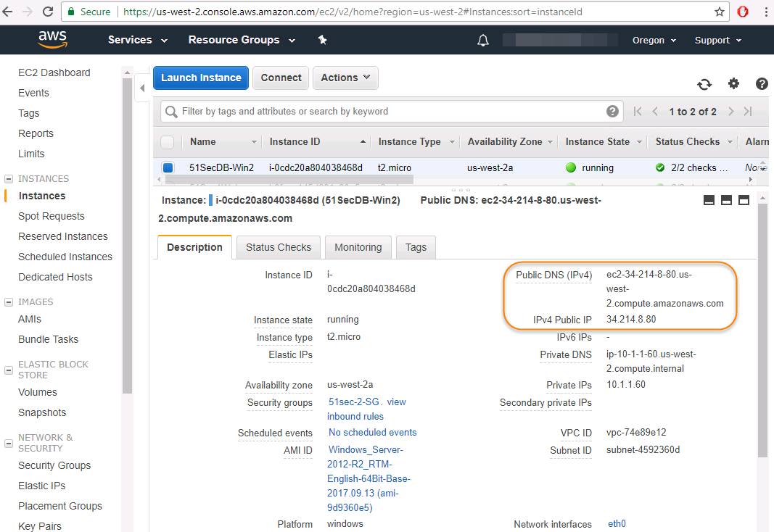This screenshot has width=774, height=532.
Task: Click the sidebar vertical scrollbar
Action: point(128,237)
